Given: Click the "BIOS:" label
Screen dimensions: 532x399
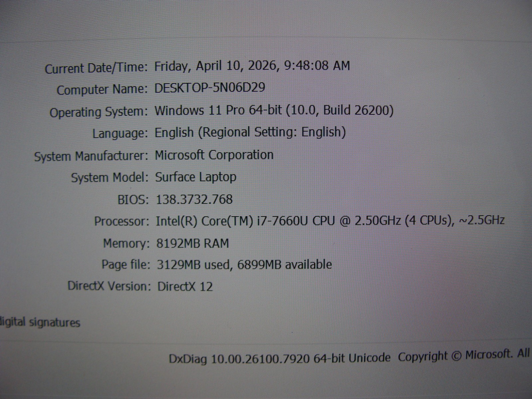Looking at the screenshot, I should click(x=133, y=200).
